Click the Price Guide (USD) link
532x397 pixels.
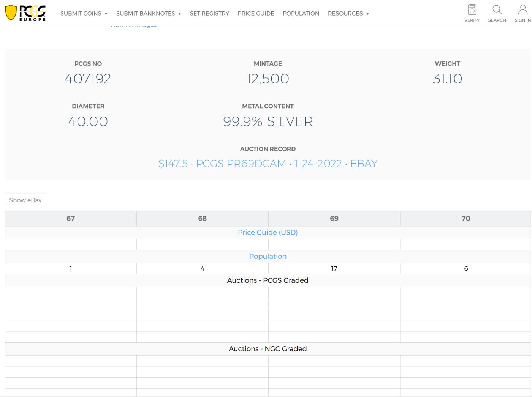(268, 232)
